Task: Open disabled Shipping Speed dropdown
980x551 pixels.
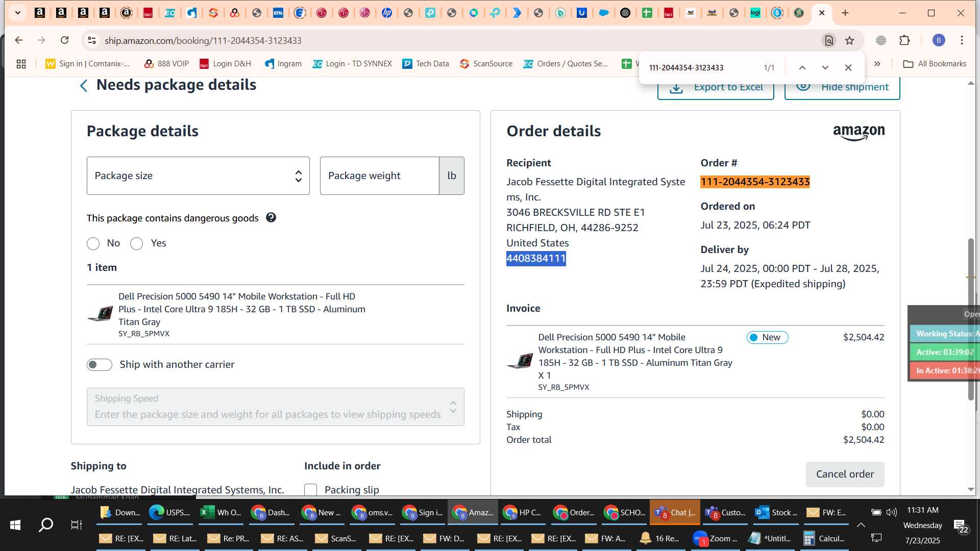Action: pyautogui.click(x=275, y=407)
